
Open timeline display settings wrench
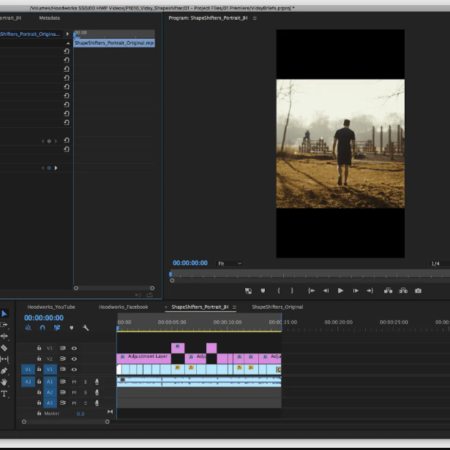coord(86,328)
